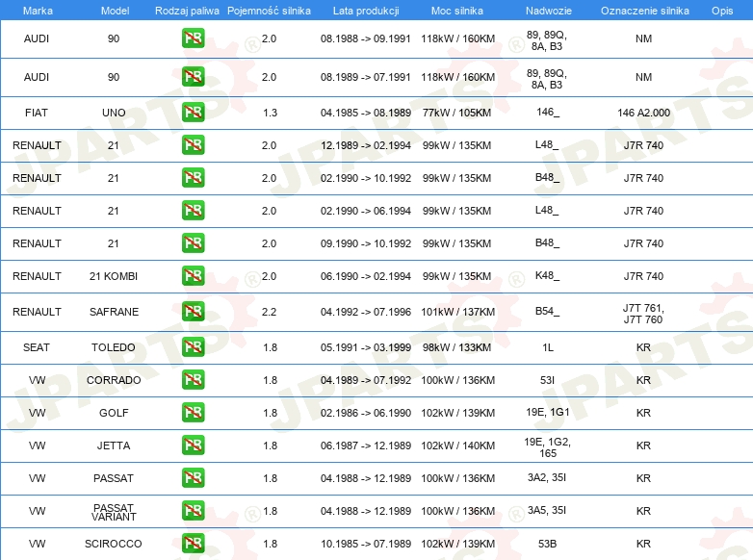
Task: Click body code 19E, 1G1
Action: click(548, 412)
